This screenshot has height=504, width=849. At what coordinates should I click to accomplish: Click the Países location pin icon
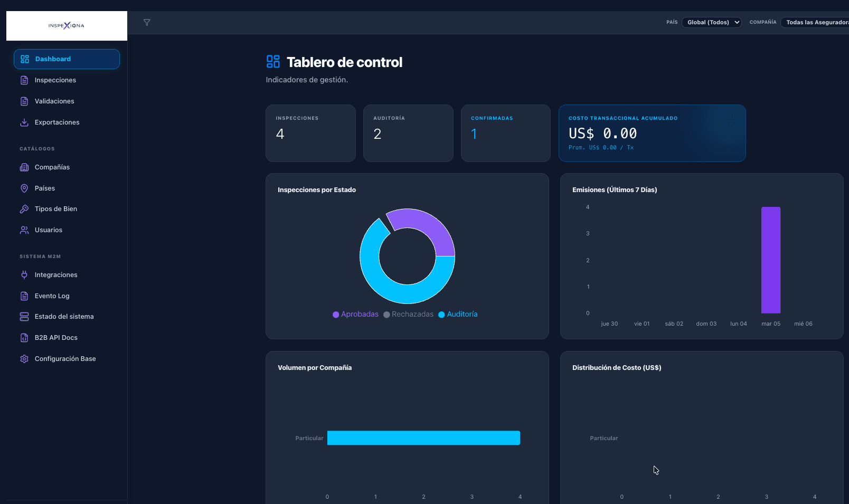point(24,188)
